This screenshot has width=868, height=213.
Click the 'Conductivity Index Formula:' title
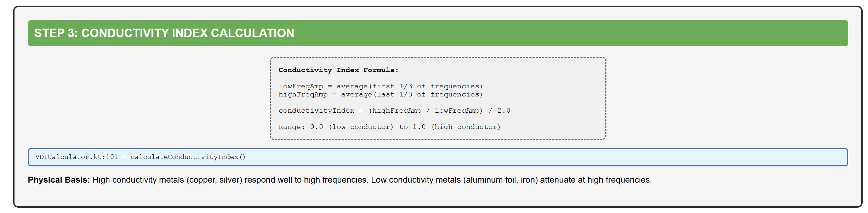338,70
